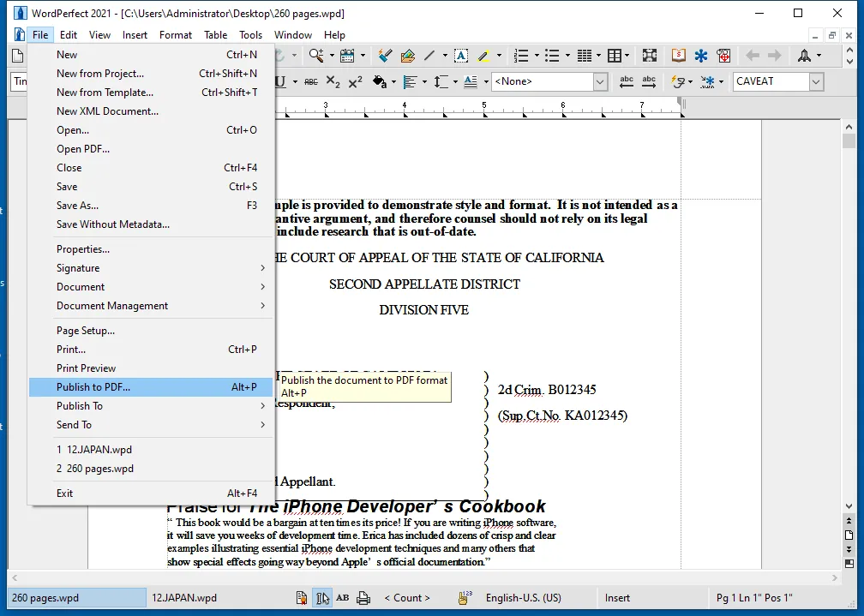Expand the Publish To submenu
This screenshot has height=616, width=864.
tap(151, 405)
